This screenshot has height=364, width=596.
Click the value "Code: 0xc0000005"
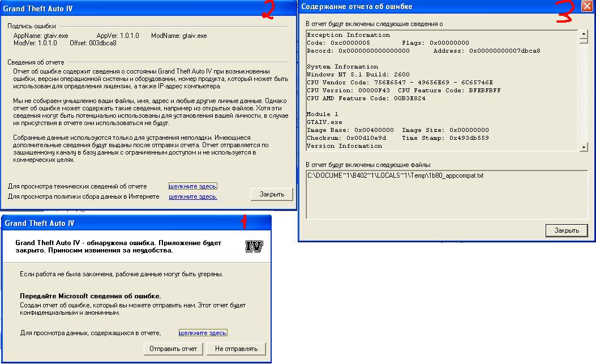[x=338, y=43]
